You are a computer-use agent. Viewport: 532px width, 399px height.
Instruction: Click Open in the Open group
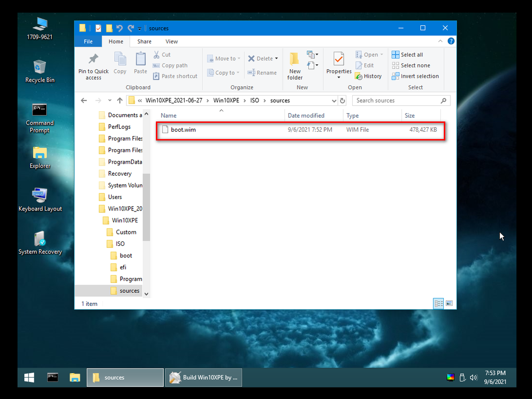(369, 55)
